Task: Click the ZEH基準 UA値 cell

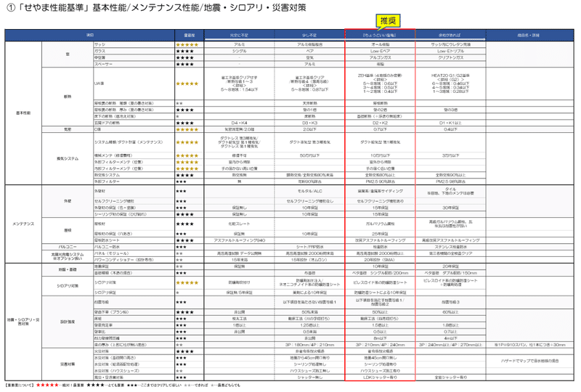Action: 380,83
